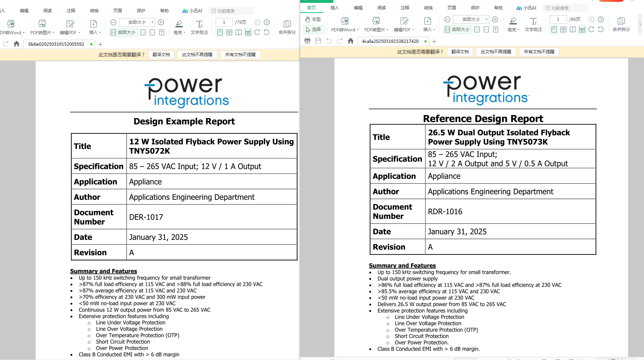Click fit-width icon in left window
Image resolution: width=644 pixels, height=360 pixels.
click(152, 32)
